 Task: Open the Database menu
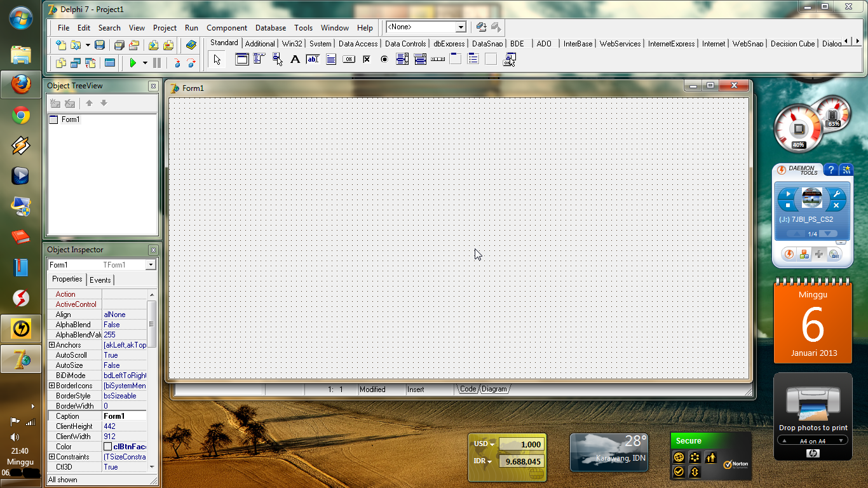click(271, 28)
